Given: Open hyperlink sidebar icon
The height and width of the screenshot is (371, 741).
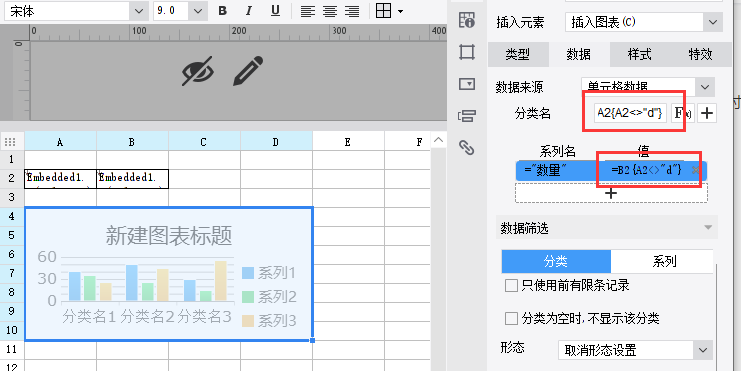Looking at the screenshot, I should coord(467,148).
